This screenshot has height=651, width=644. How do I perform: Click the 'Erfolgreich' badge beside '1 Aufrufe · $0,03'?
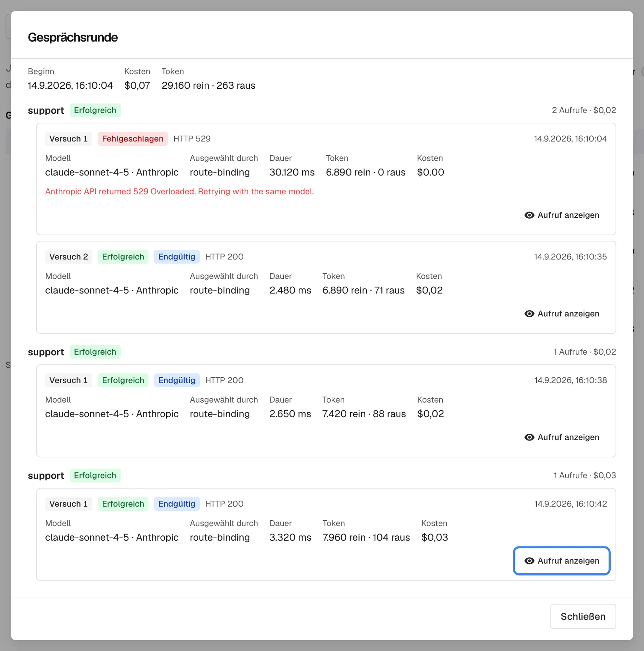click(95, 475)
